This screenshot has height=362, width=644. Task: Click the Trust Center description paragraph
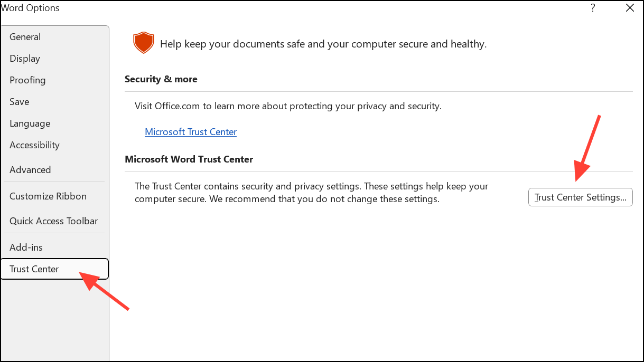point(311,192)
